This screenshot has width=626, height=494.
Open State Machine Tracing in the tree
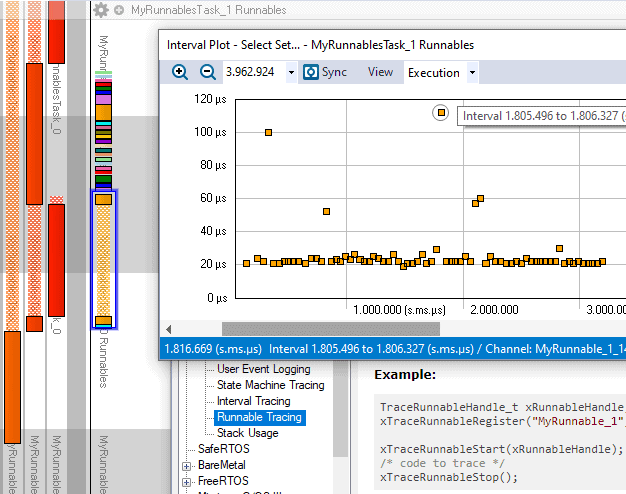click(x=271, y=385)
